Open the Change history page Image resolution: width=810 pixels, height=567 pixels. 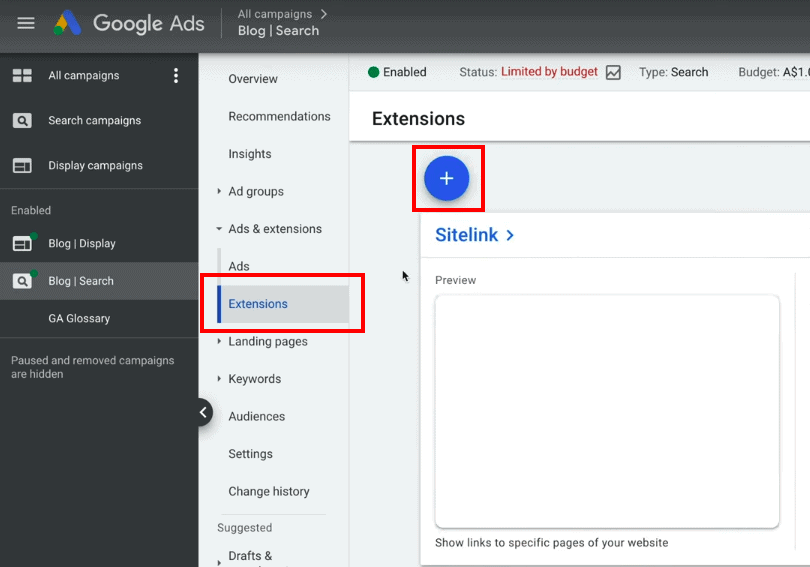point(269,492)
